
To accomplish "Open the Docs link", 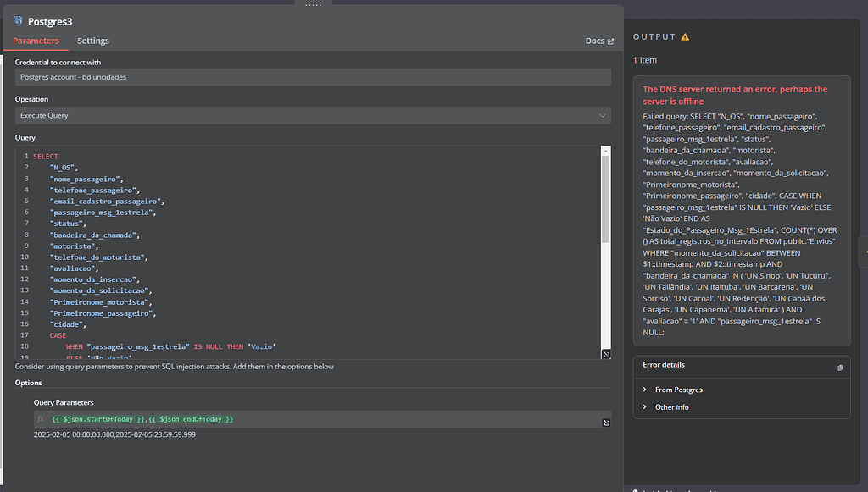I will 596,41.
